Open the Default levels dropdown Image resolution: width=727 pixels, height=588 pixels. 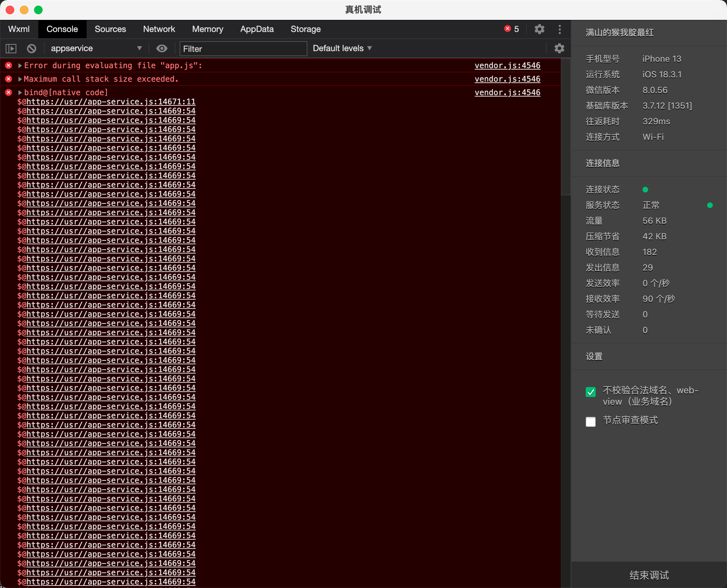(342, 48)
